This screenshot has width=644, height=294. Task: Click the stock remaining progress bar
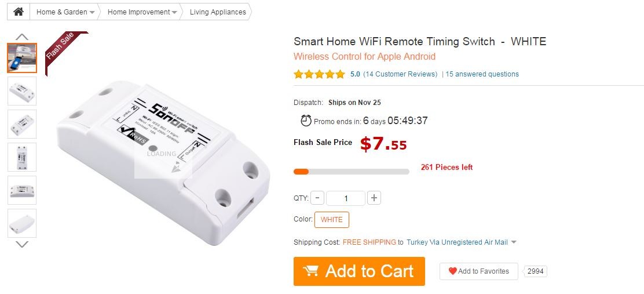(351, 172)
